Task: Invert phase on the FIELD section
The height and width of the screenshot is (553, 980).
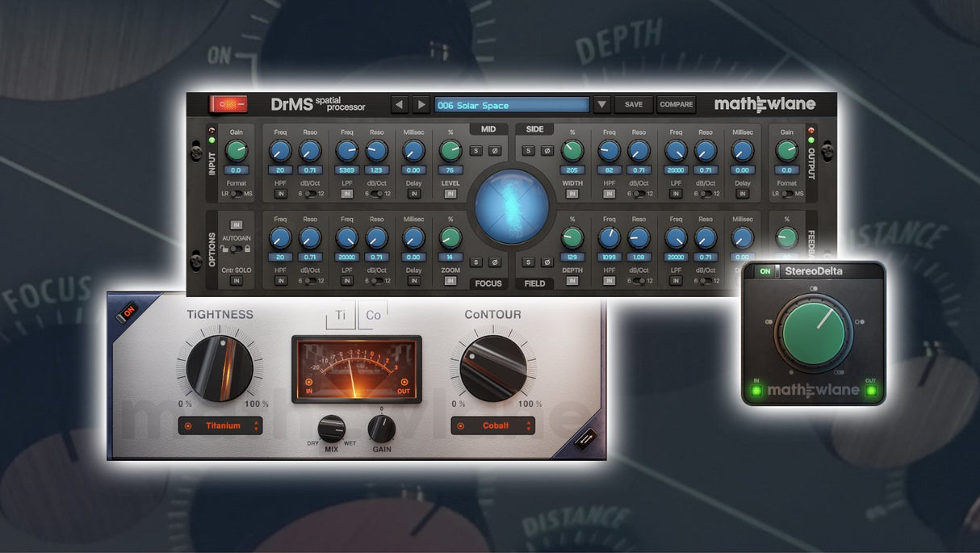Action: pyautogui.click(x=546, y=262)
